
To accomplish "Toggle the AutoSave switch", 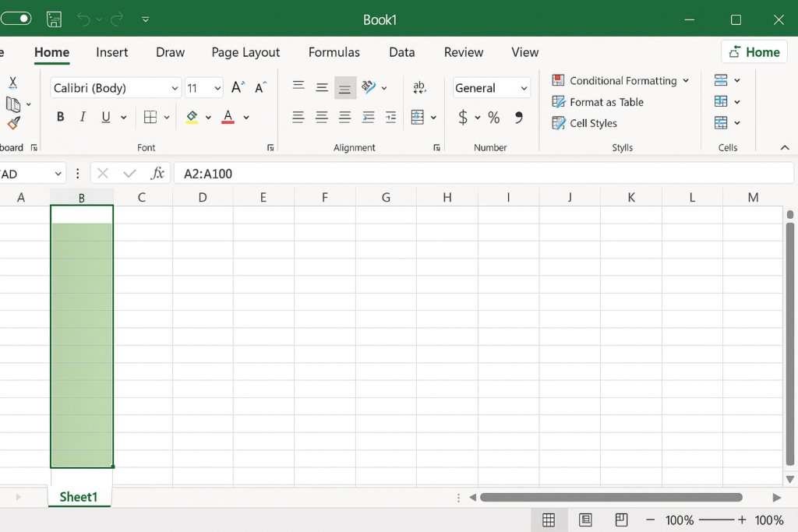I will click(16, 19).
